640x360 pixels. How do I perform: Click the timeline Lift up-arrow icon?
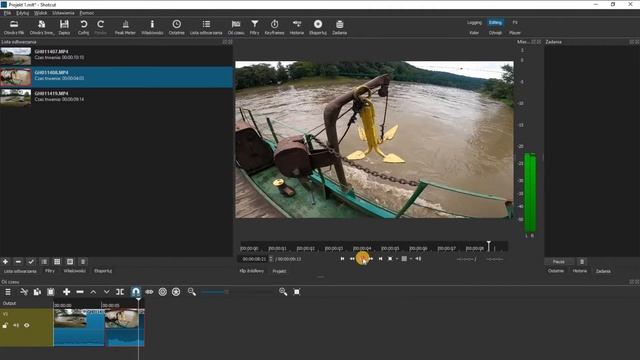click(93, 291)
